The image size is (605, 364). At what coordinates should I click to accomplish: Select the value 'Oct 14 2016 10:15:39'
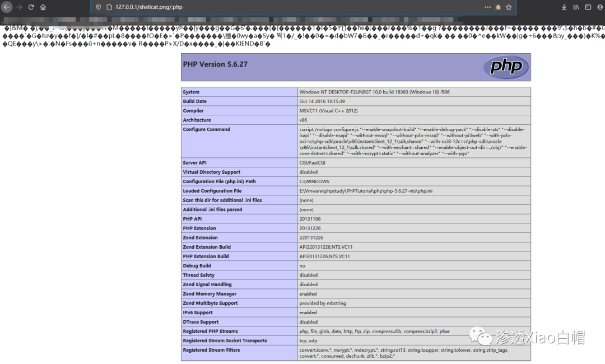322,101
